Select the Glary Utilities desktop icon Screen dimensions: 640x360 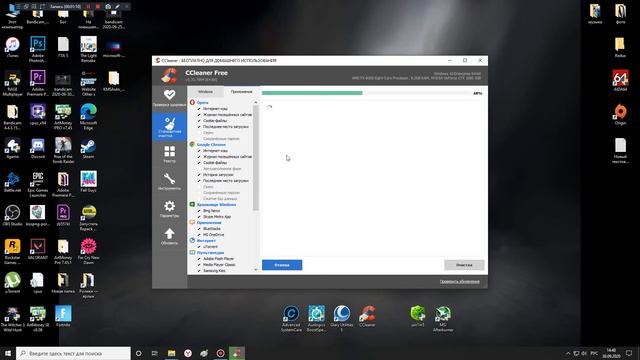[342, 318]
